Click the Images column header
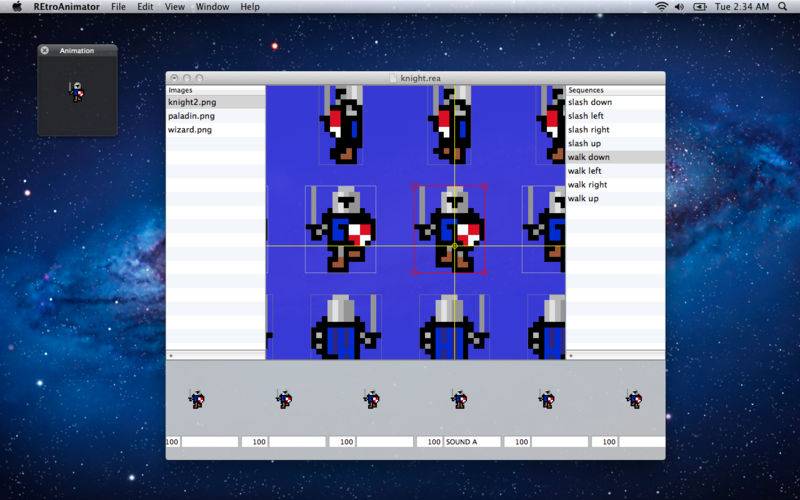 coord(216,90)
